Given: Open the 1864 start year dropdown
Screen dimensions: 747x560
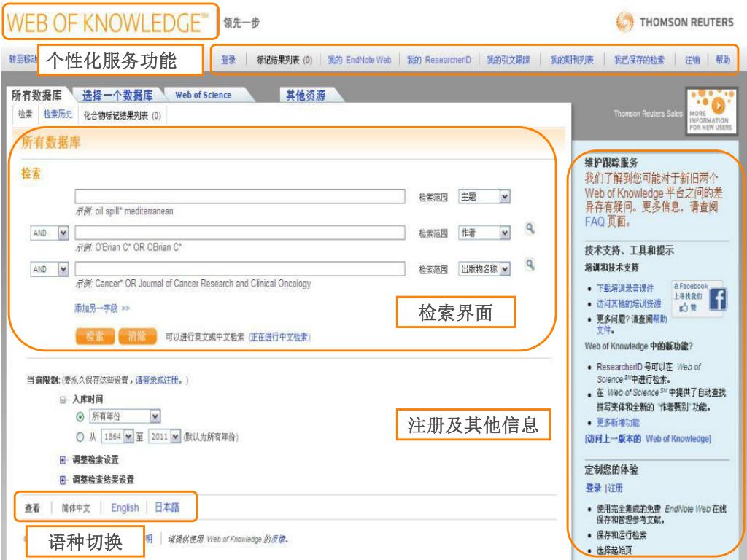Looking at the screenshot, I should click(x=117, y=436).
